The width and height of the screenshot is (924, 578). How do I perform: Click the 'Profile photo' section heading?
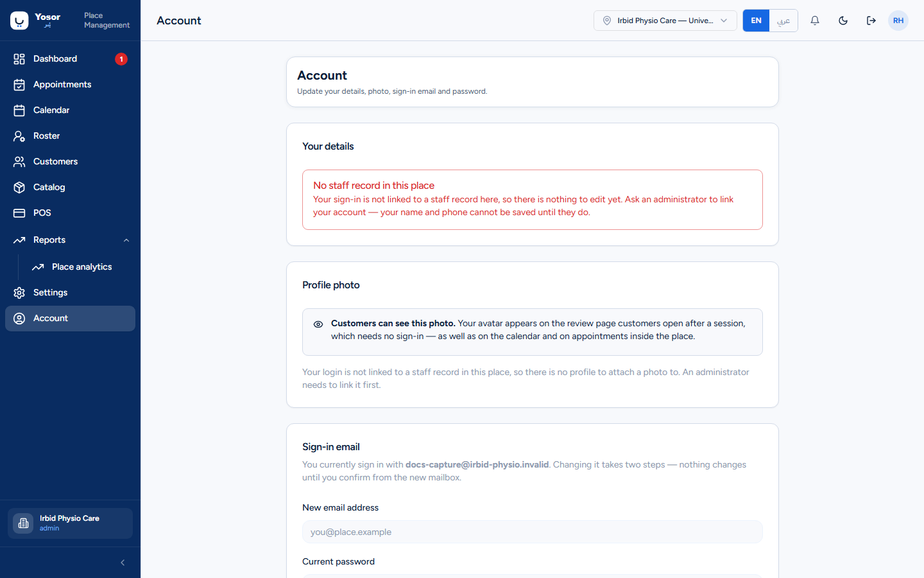point(331,285)
